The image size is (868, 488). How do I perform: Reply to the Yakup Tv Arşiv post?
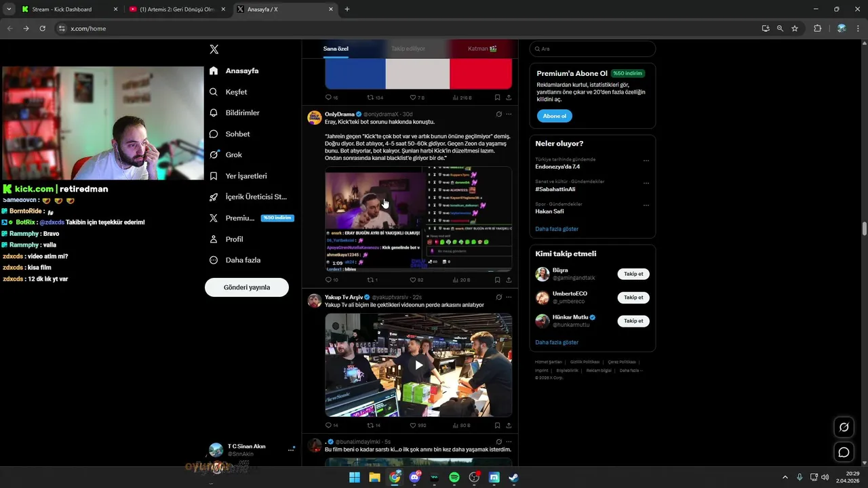pyautogui.click(x=332, y=426)
